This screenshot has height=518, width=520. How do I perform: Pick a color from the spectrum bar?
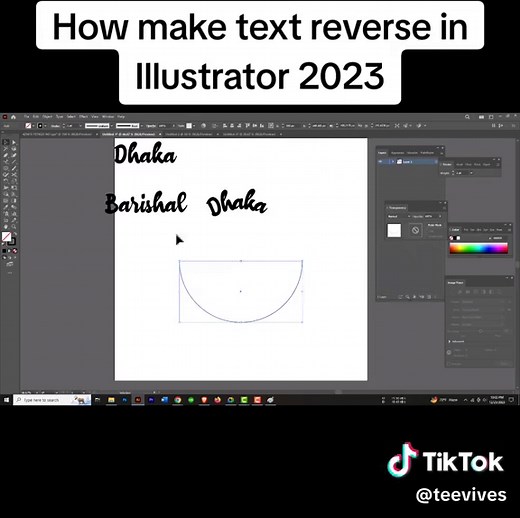[x=479, y=249]
